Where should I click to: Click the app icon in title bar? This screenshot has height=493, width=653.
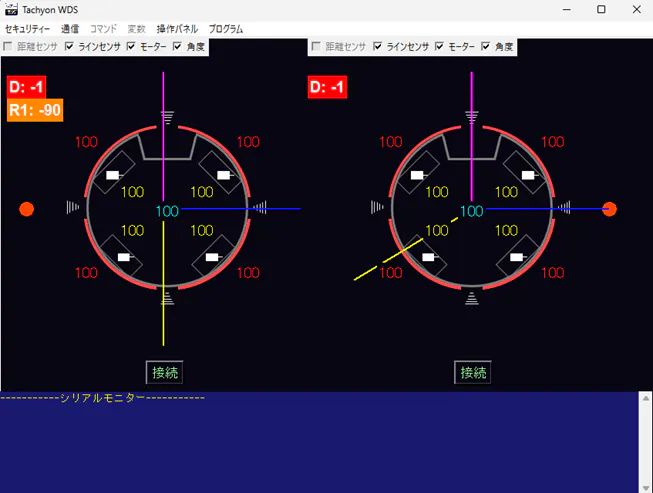tap(11, 9)
